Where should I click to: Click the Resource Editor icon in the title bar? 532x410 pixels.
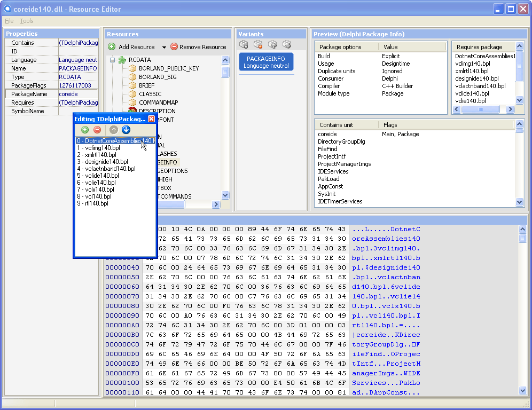(7, 9)
